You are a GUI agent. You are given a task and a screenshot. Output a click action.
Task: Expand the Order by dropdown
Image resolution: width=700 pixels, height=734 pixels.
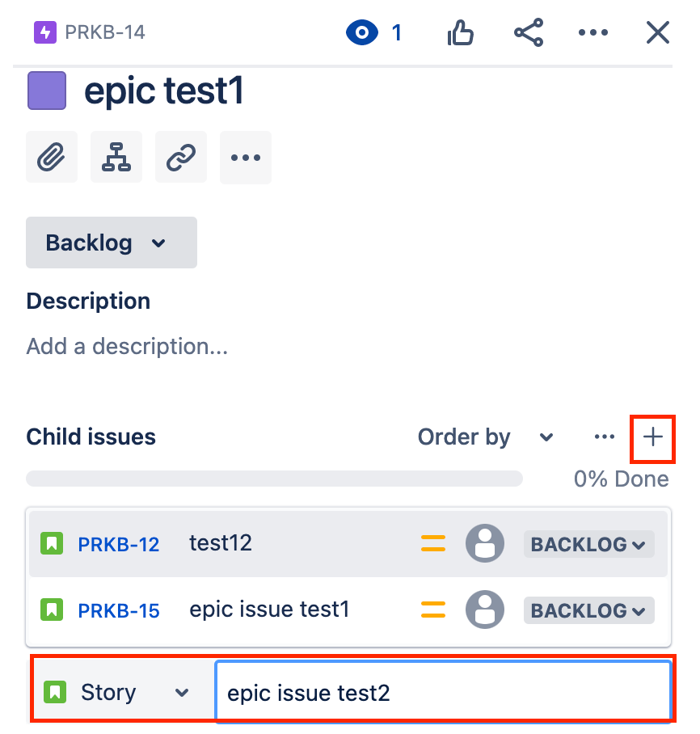[485, 437]
